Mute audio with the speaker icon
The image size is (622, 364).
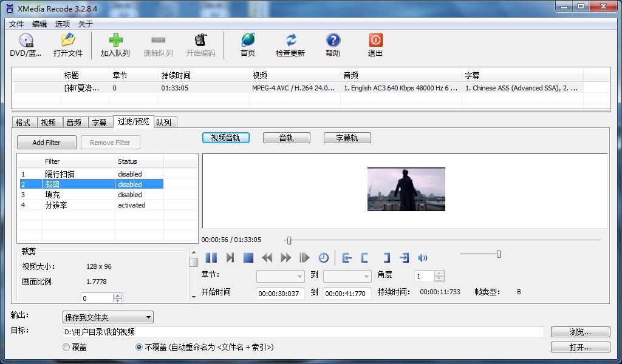point(423,258)
